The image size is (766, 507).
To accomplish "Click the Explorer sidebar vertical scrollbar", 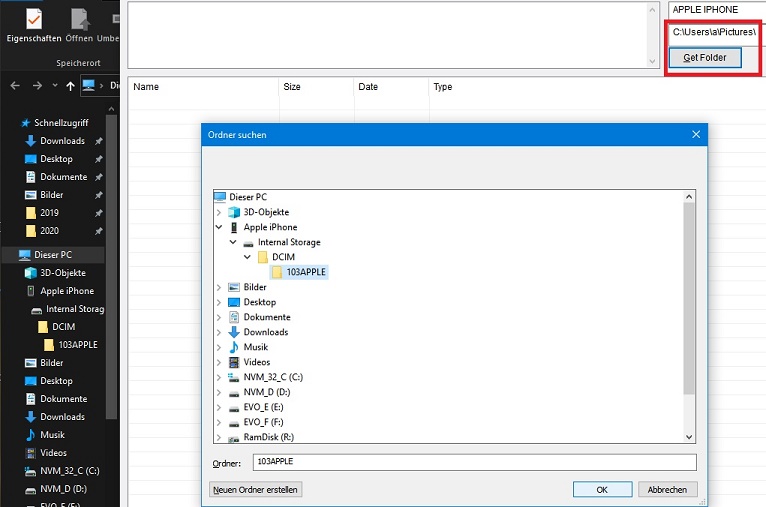I will click(111, 266).
